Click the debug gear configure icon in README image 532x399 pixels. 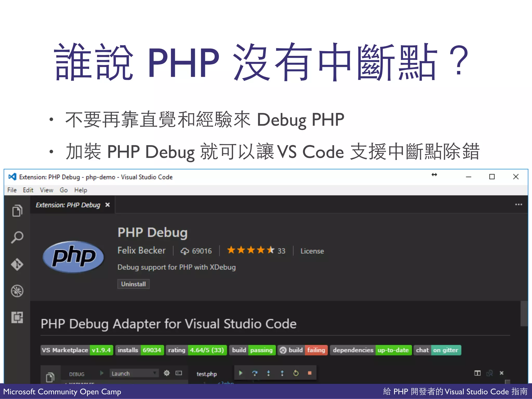167,373
